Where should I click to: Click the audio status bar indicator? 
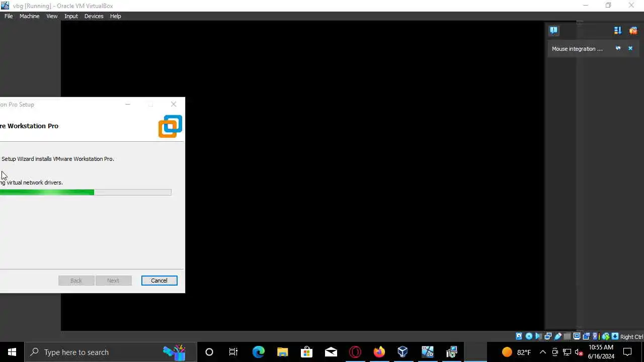point(538,336)
